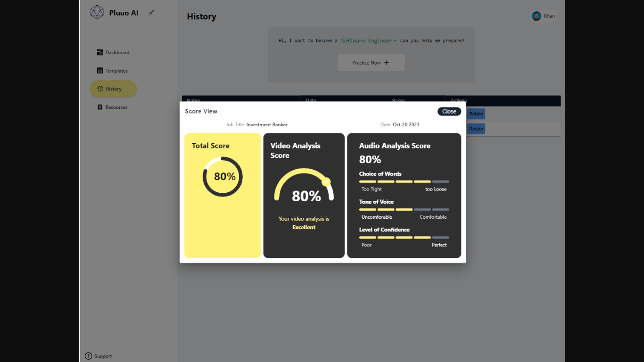This screenshot has height=362, width=644.
Task: Click Khan's profile avatar picture
Action: (537, 16)
